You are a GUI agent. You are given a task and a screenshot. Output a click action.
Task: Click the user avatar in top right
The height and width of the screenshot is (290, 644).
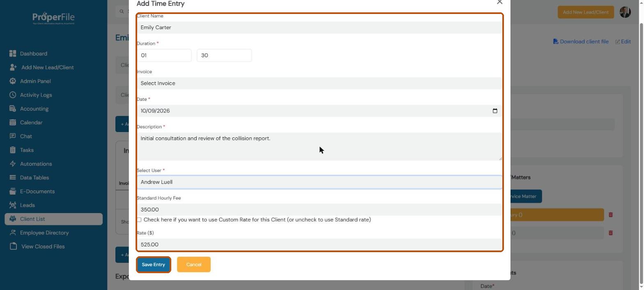pos(625,12)
